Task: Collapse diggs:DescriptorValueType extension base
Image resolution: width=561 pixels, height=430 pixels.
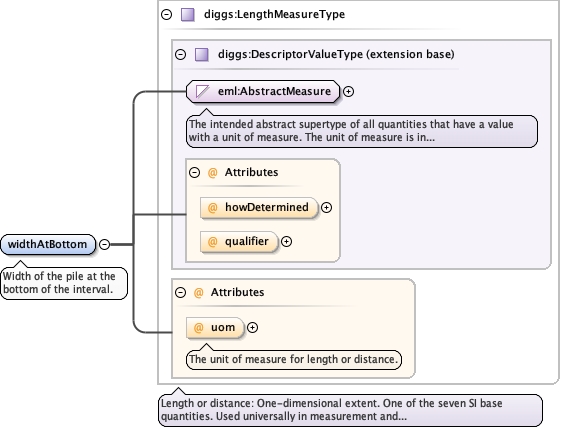Action: pos(180,54)
